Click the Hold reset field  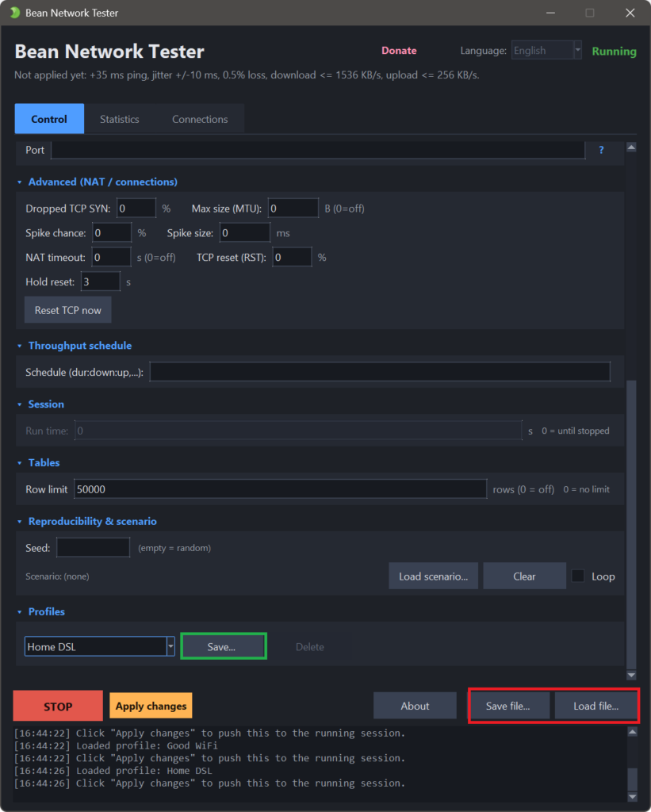tap(101, 282)
